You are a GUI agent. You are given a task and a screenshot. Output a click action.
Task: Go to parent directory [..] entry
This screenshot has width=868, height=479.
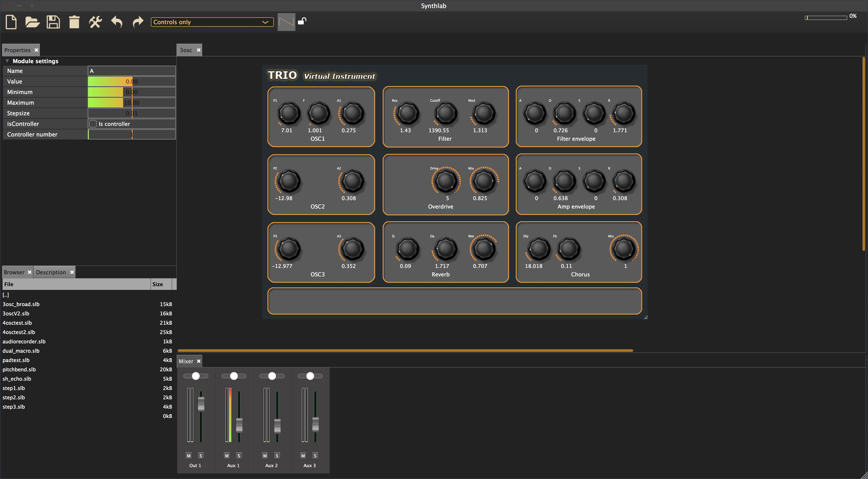[6, 295]
